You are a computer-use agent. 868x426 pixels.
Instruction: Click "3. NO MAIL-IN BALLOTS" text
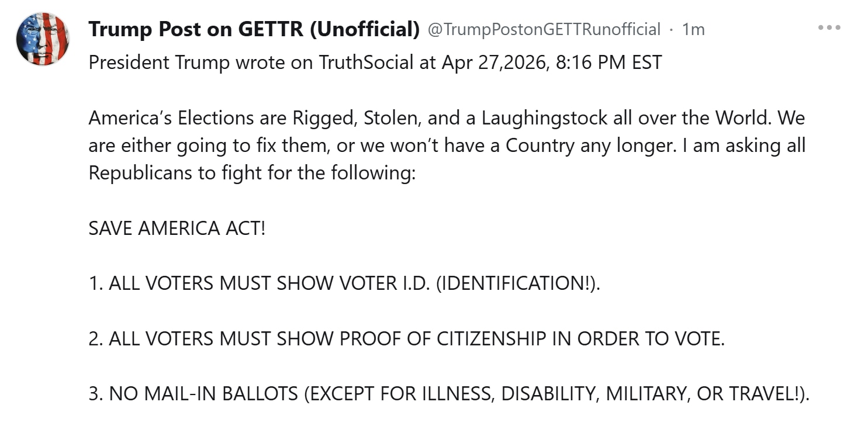tap(193, 394)
